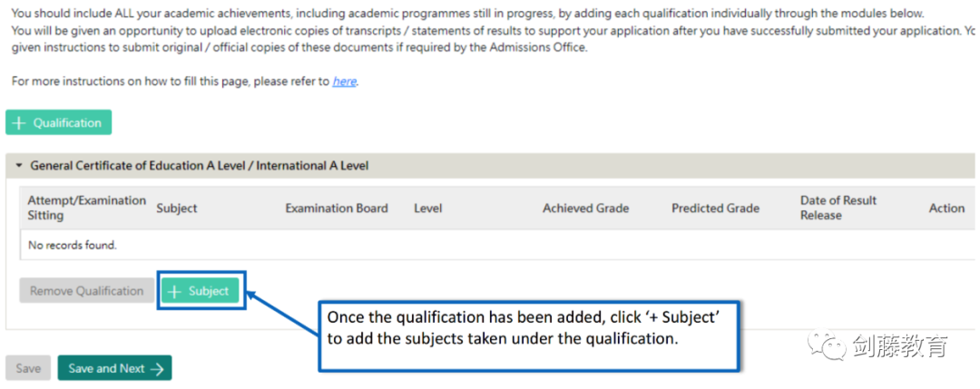
Task: Click Save and Next to continue
Action: coord(114,368)
